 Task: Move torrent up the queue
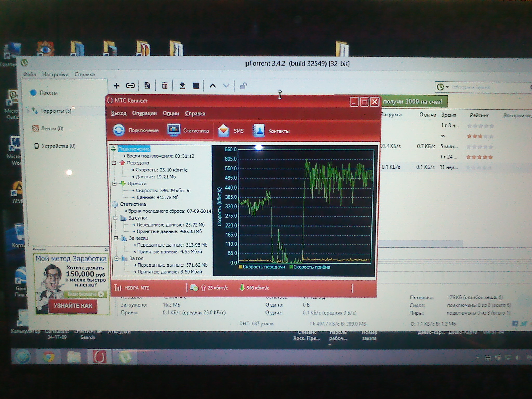[213, 86]
